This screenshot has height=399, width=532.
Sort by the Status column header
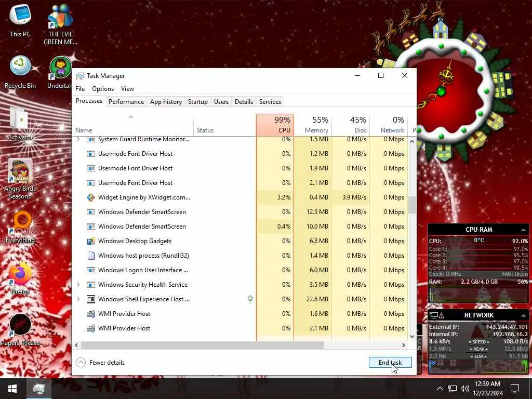[224, 125]
